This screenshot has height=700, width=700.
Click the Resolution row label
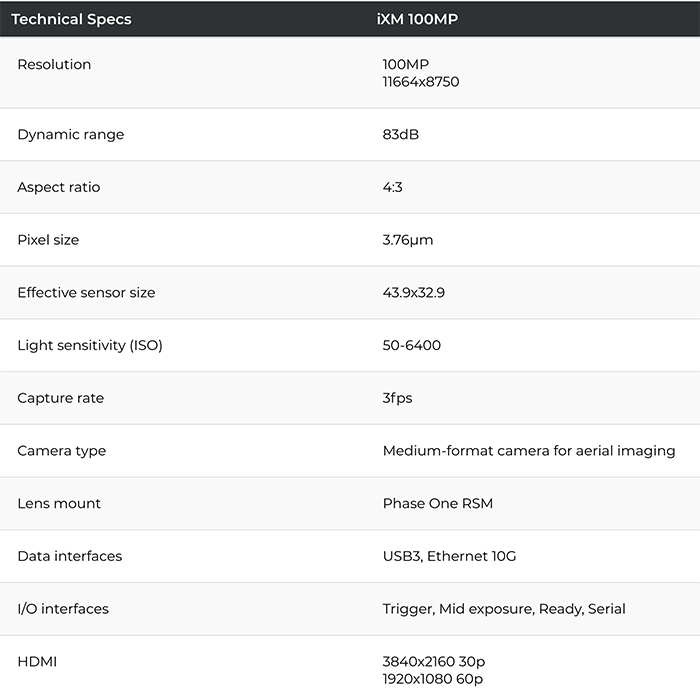[x=54, y=64]
